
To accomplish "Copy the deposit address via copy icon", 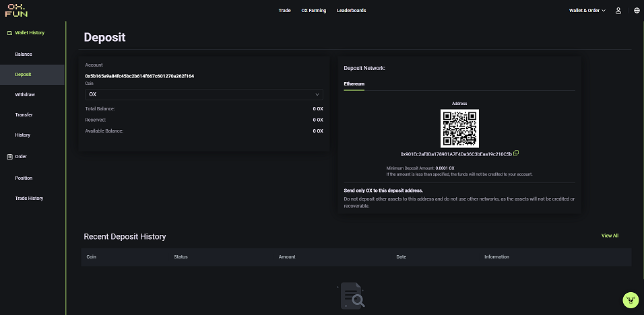I will pos(516,153).
